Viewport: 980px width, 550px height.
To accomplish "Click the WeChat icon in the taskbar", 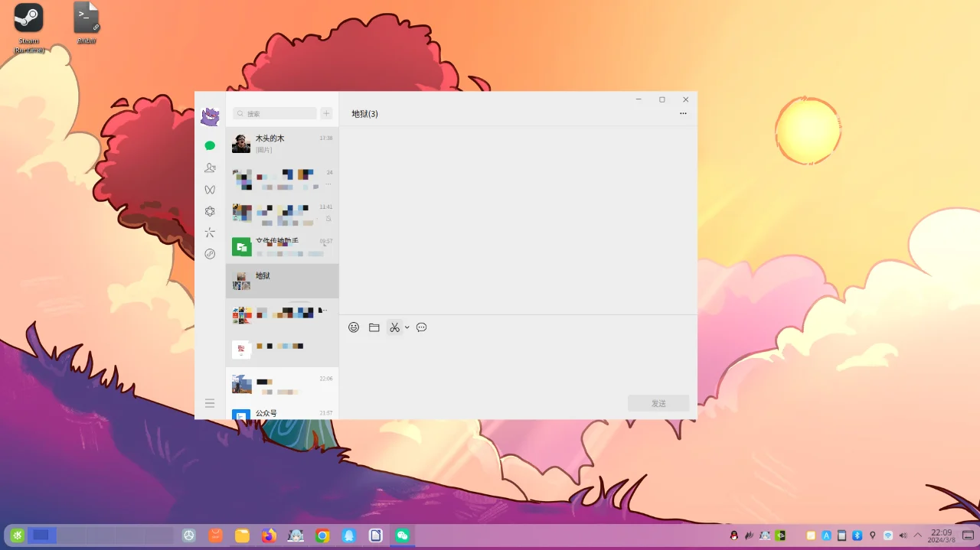I will point(402,535).
